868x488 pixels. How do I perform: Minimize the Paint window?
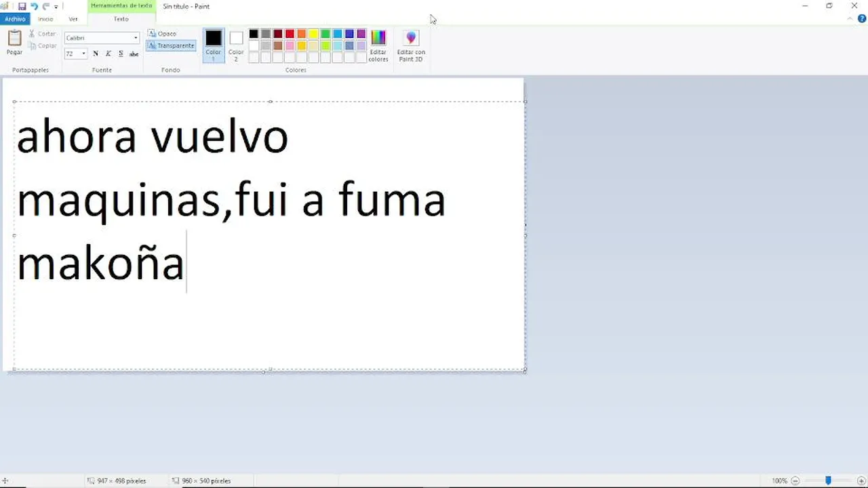coord(805,6)
